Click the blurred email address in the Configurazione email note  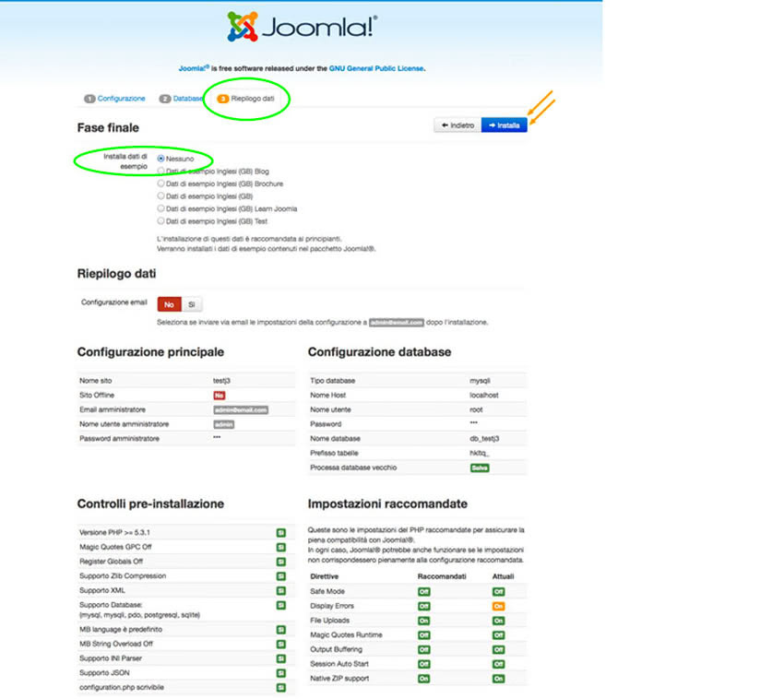point(397,323)
